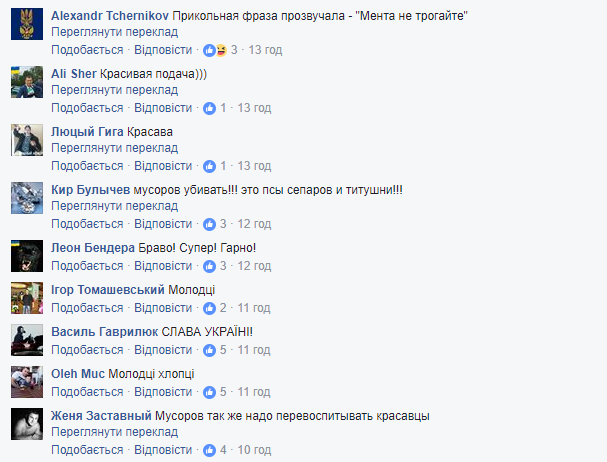Open Леон Бендера's avatar thumbnail
This screenshot has height=462, width=607.
(26, 256)
